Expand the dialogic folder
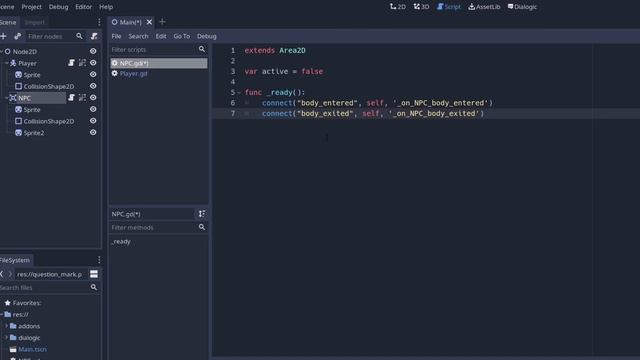 click(x=6, y=338)
